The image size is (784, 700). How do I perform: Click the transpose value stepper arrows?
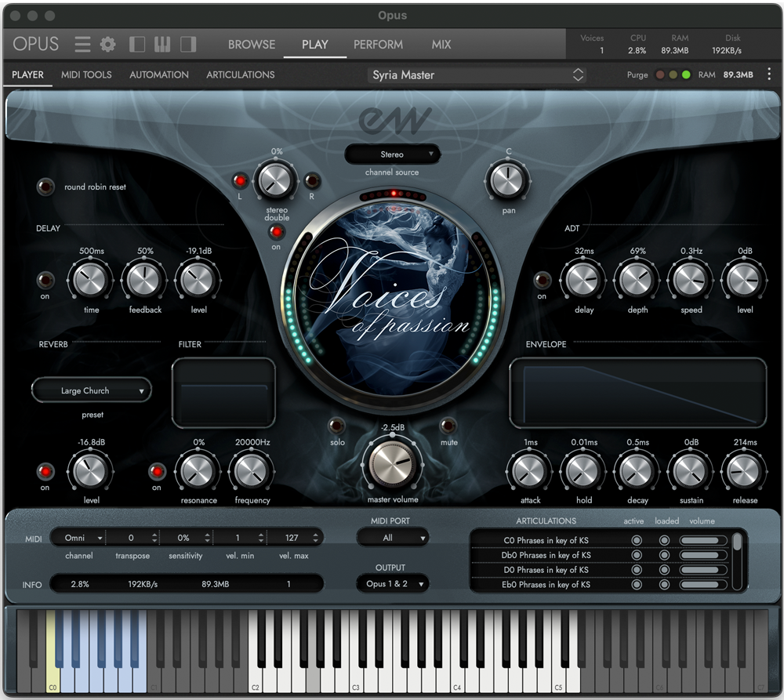click(154, 538)
